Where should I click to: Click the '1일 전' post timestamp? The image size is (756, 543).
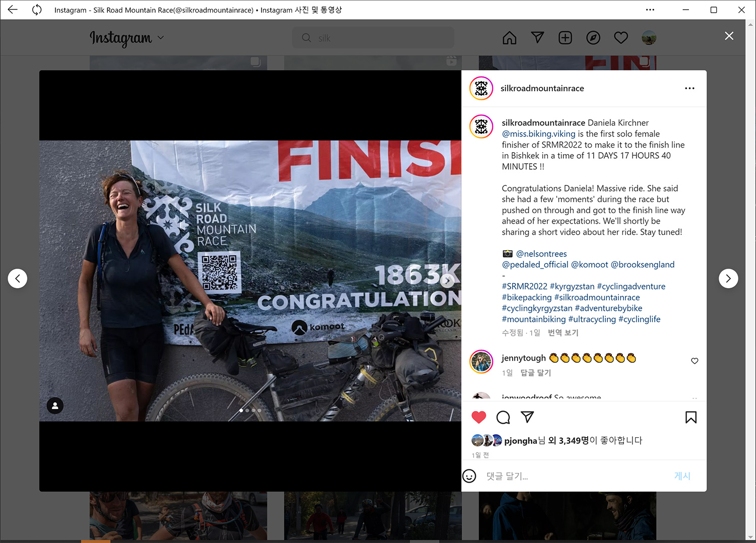pos(480,455)
